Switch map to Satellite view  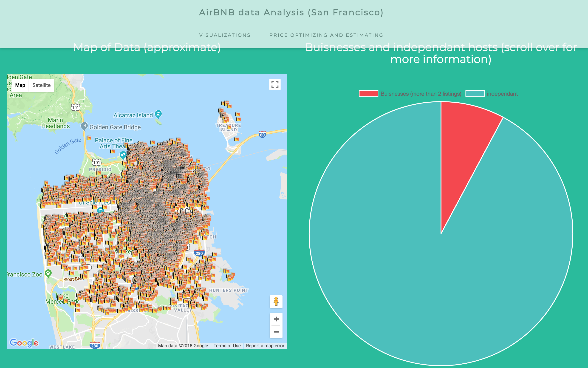(42, 85)
